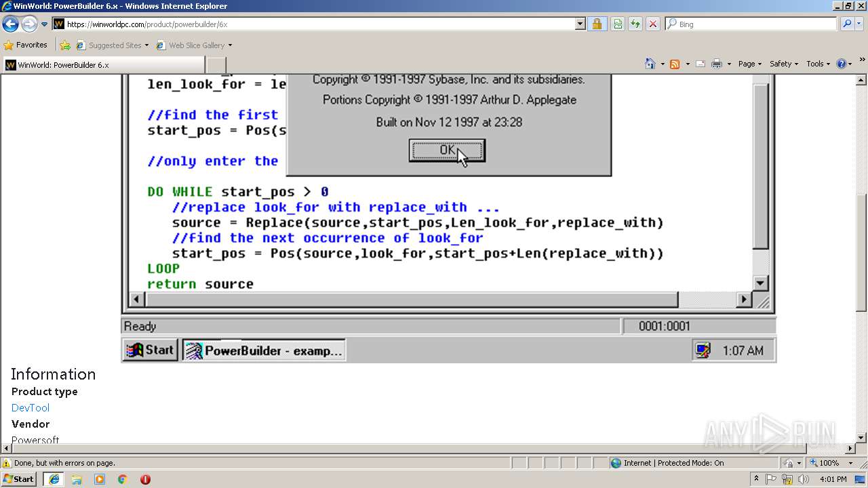Image resolution: width=868 pixels, height=488 pixels.
Task: Open the Help question mark menu
Action: pyautogui.click(x=844, y=64)
